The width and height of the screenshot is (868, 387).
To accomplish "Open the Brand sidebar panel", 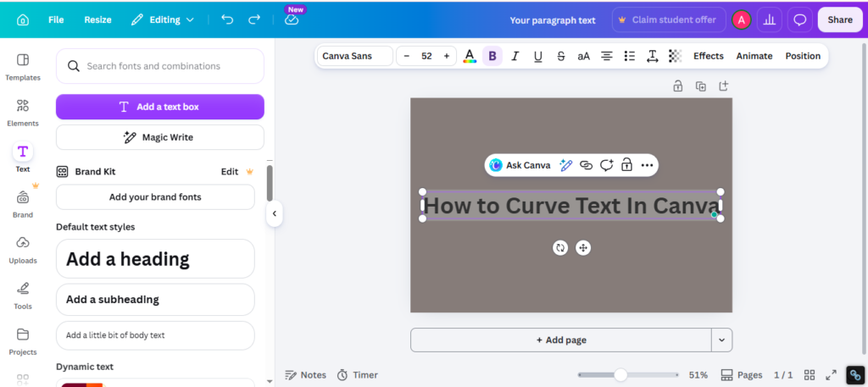I will click(x=23, y=204).
